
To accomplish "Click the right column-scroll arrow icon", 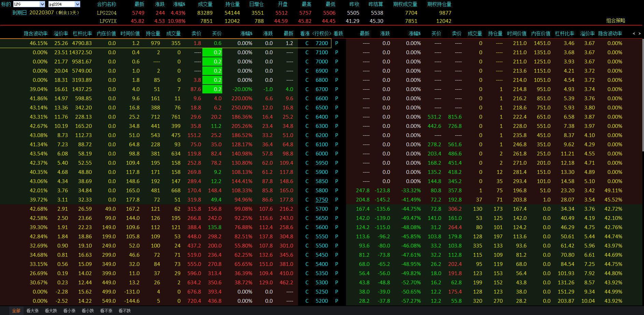I will coord(640,33).
